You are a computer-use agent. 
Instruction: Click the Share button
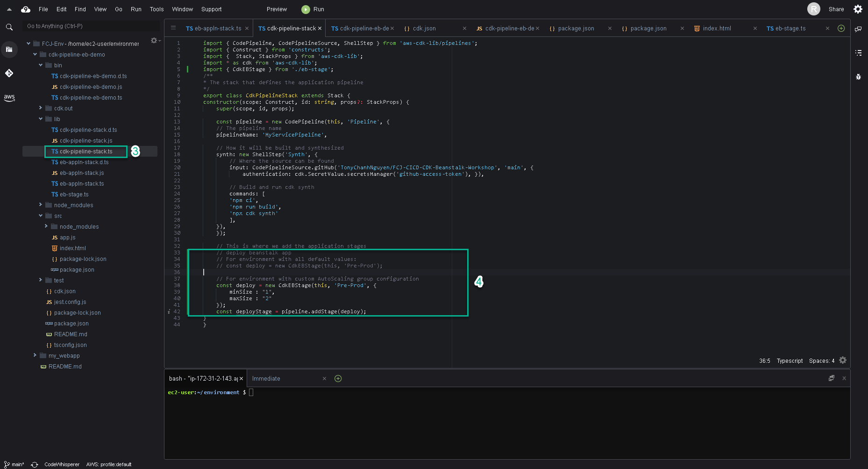[x=836, y=9]
